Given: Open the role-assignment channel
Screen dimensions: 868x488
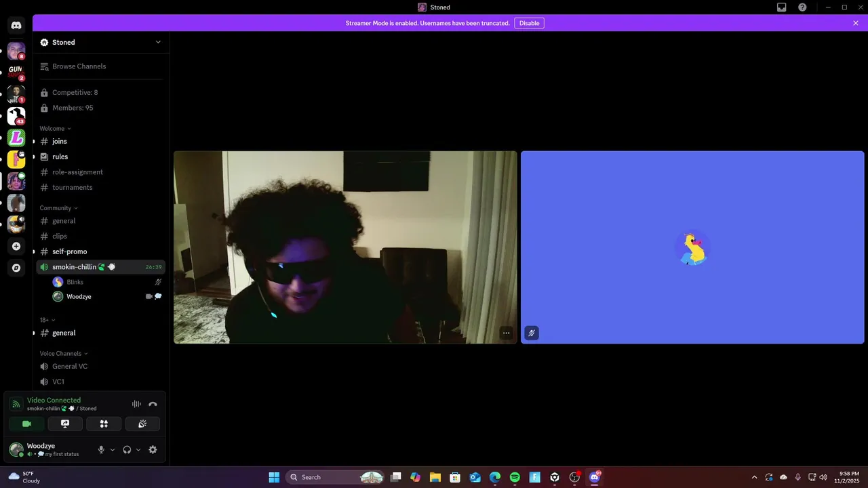Looking at the screenshot, I should pyautogui.click(x=100, y=172).
